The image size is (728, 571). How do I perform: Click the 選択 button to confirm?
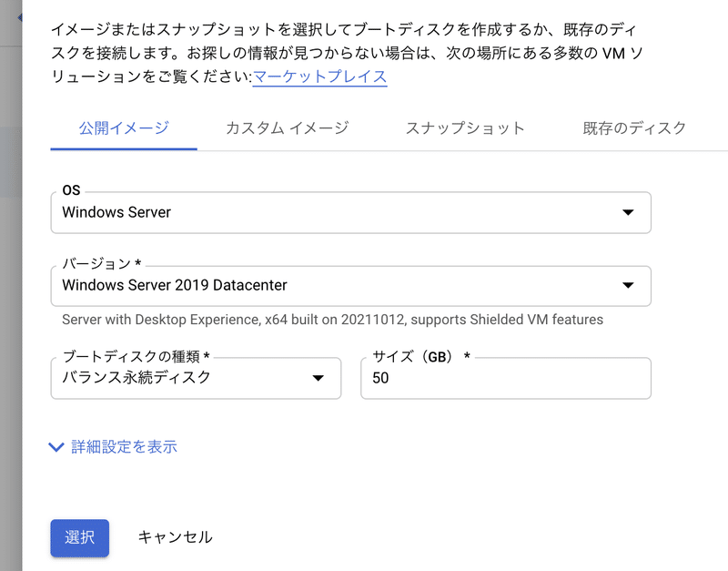79,537
